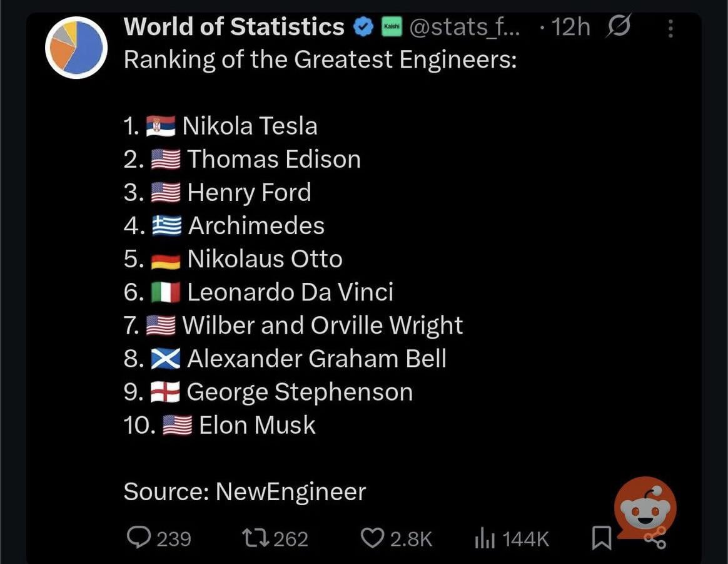Click the 144K views count
Viewport: 728px width, 564px height.
(x=525, y=539)
